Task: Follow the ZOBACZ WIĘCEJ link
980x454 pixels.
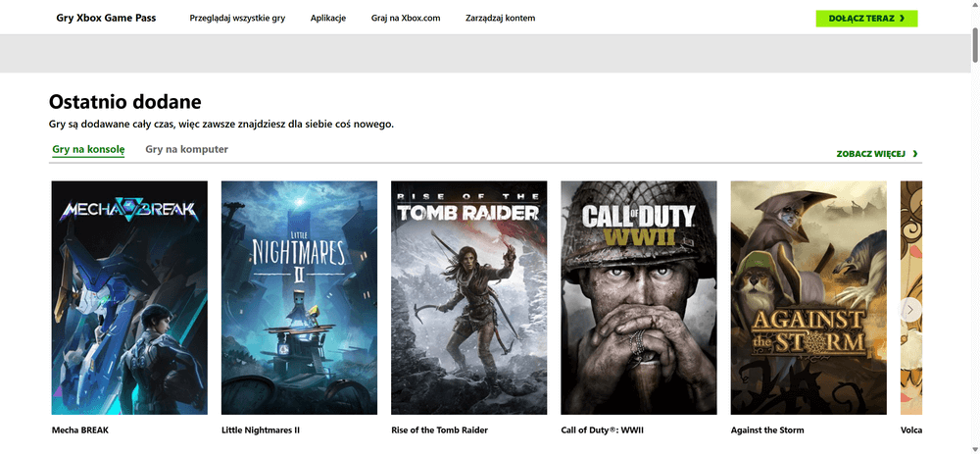Action: click(877, 153)
